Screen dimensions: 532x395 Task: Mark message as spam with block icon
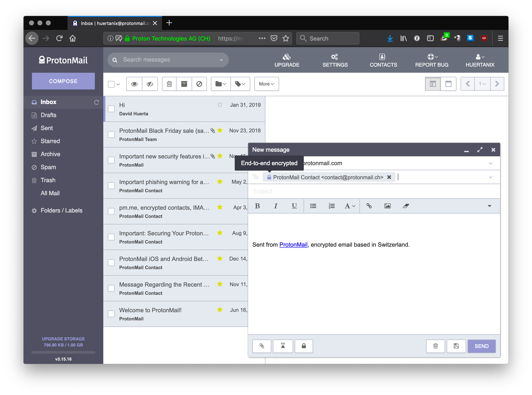coord(199,84)
